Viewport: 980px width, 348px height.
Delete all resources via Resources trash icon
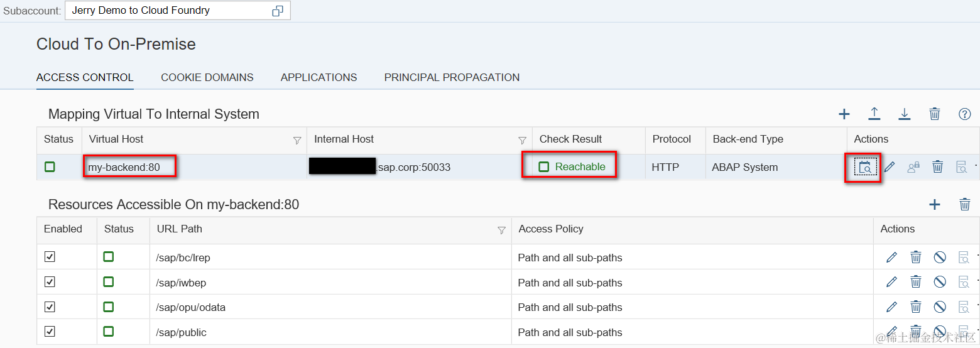(x=965, y=204)
